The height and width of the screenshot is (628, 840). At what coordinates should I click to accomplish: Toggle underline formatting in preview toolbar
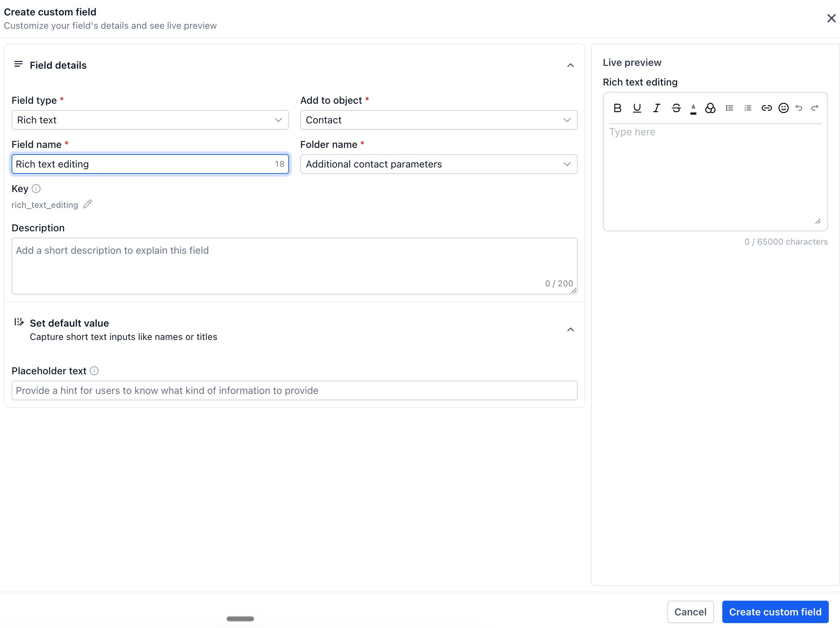point(637,108)
